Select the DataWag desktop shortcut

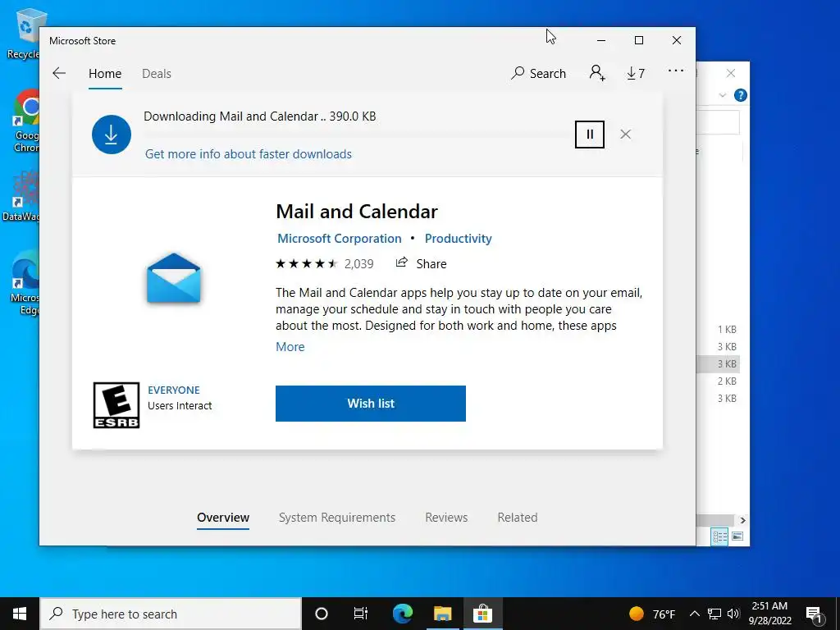[21, 196]
